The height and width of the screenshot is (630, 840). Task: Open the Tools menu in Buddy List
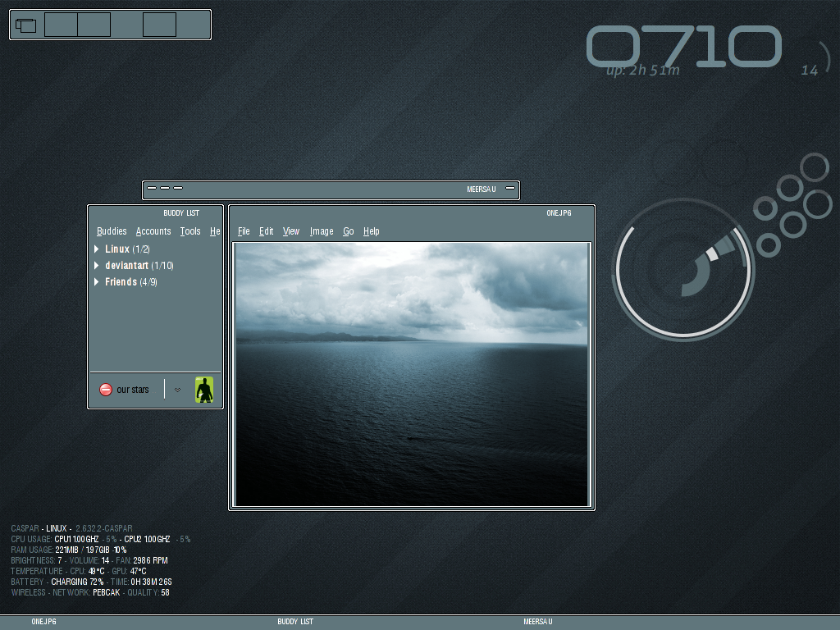[190, 231]
